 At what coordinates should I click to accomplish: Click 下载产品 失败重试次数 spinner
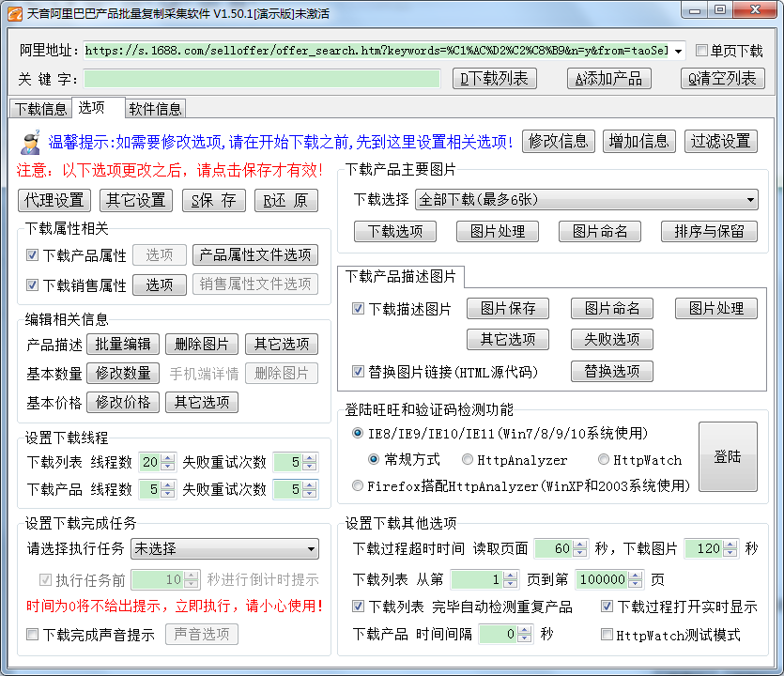point(295,489)
